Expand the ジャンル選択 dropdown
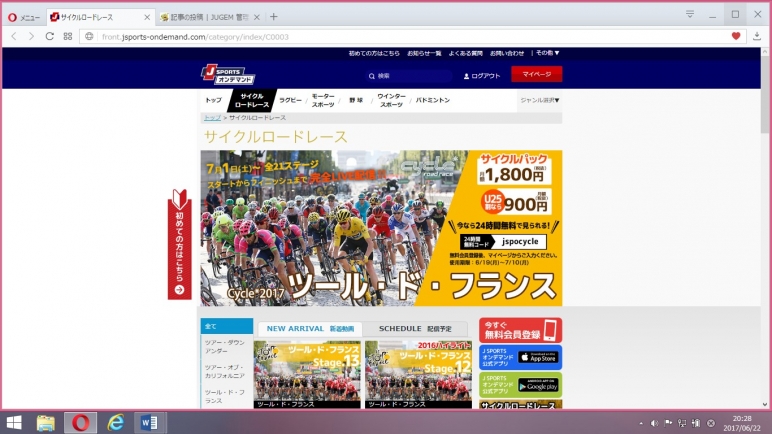 click(x=540, y=100)
